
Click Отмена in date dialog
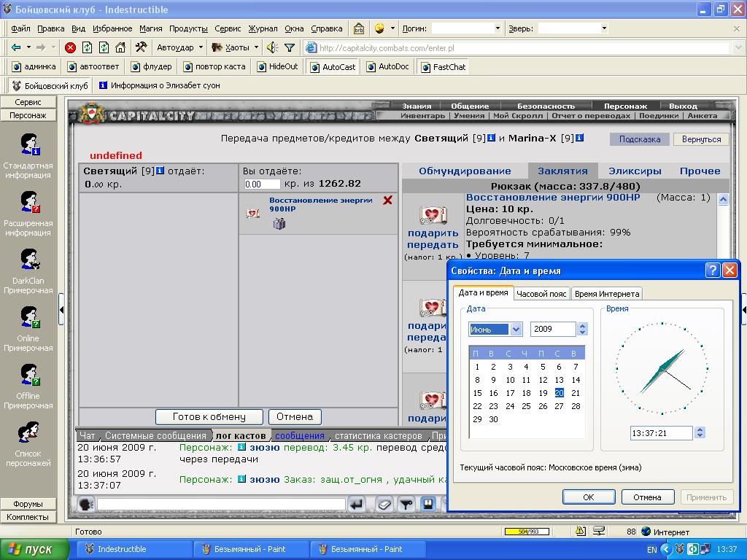(648, 497)
